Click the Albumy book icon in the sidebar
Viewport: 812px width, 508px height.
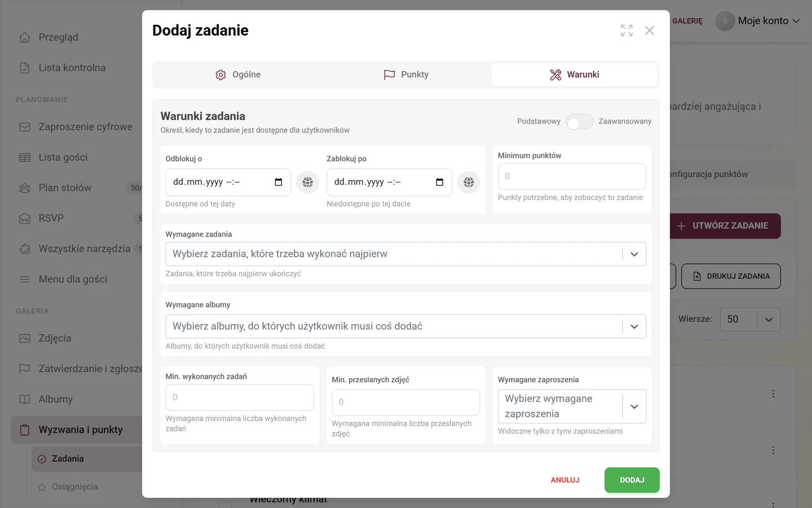[x=25, y=400]
